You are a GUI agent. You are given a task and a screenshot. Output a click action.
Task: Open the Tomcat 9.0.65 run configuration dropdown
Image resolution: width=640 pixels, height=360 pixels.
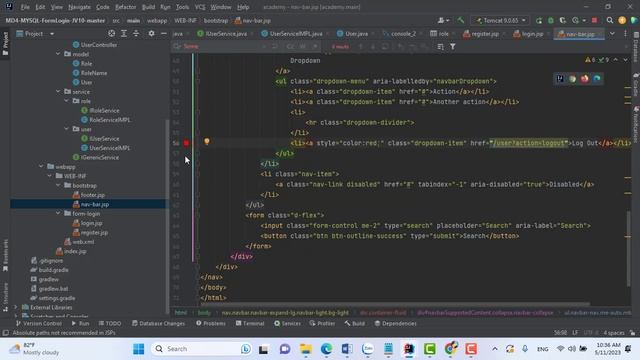pos(501,20)
